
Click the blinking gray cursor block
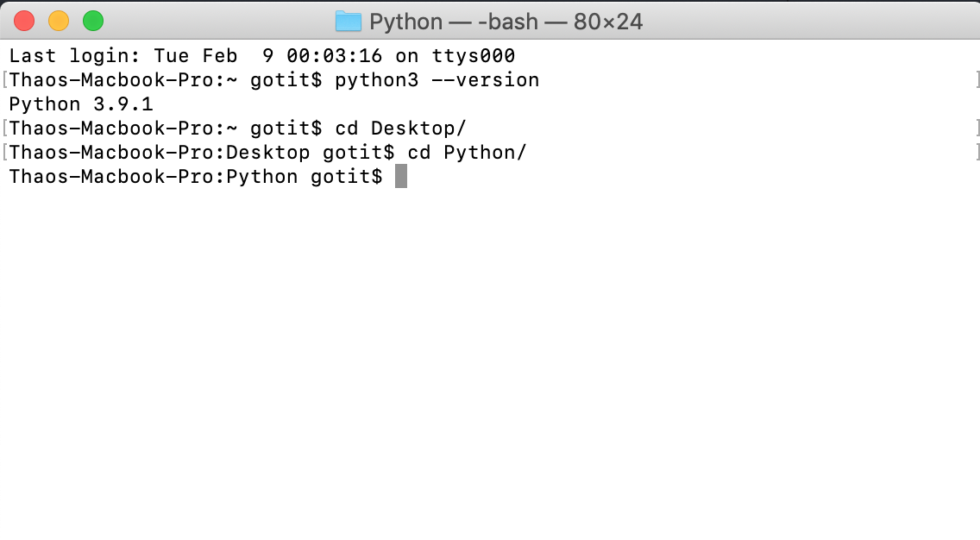click(401, 176)
